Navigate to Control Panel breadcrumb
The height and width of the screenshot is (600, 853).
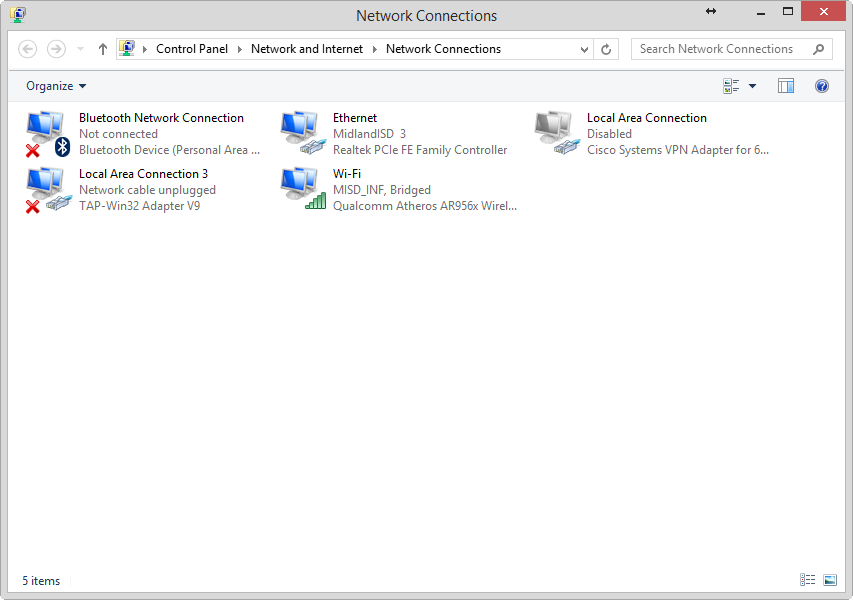coord(192,49)
